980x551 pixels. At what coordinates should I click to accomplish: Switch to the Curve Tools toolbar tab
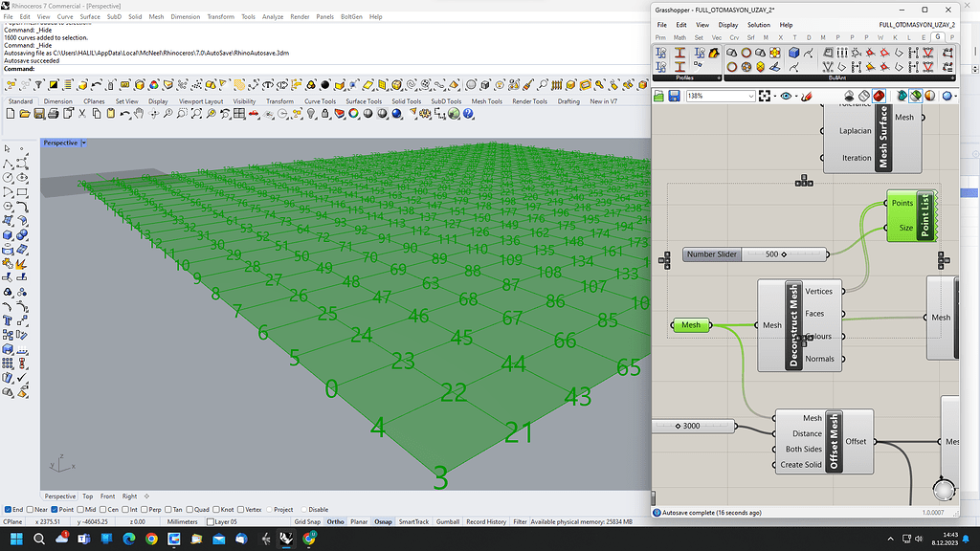320,100
